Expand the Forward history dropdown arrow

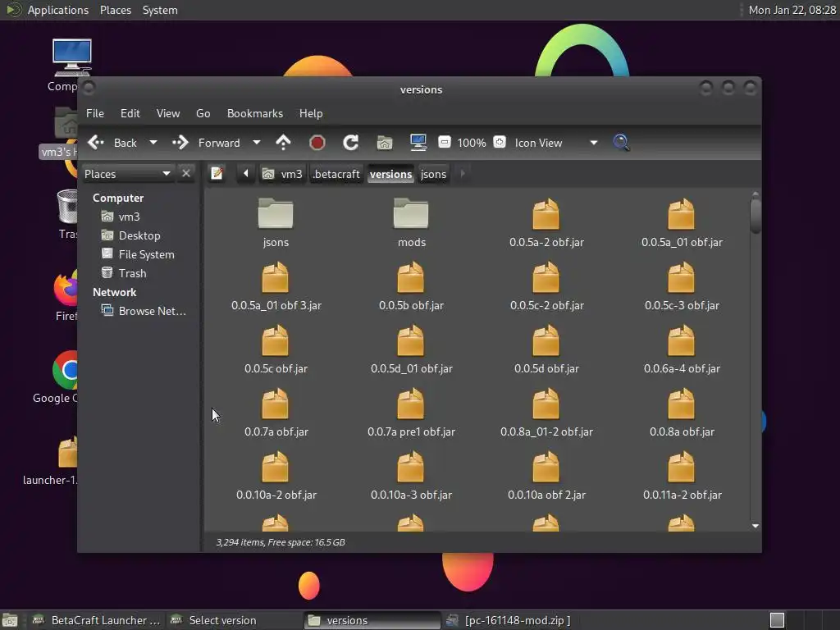(x=256, y=143)
